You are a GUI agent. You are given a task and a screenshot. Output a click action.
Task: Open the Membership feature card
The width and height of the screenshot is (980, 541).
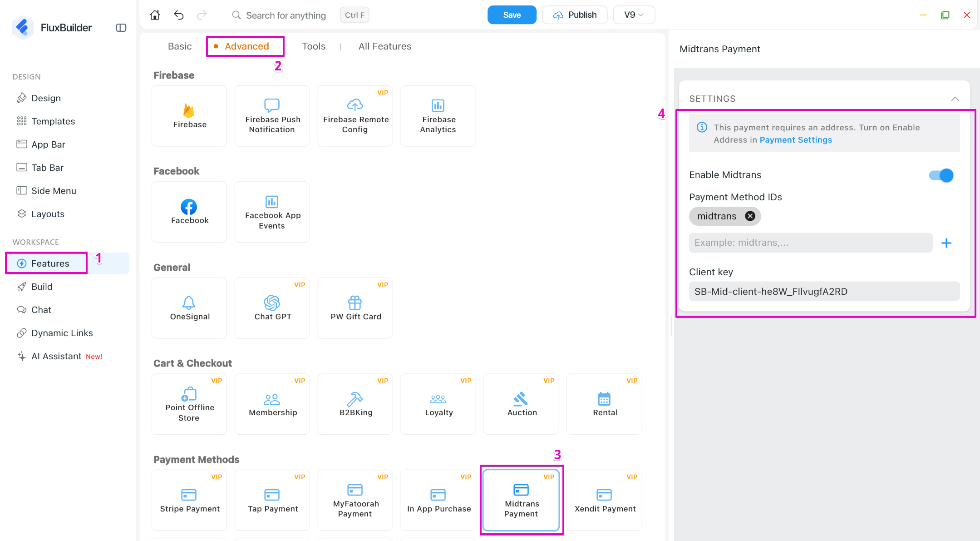tap(272, 404)
